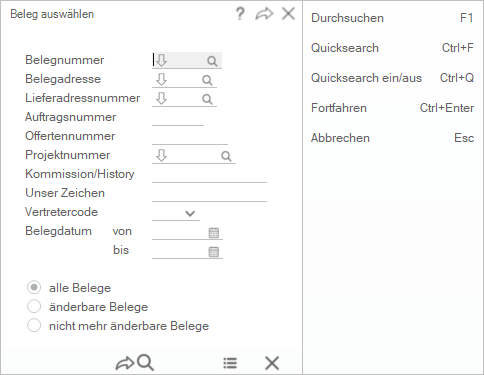Select the alle Belege radio button

[34, 287]
